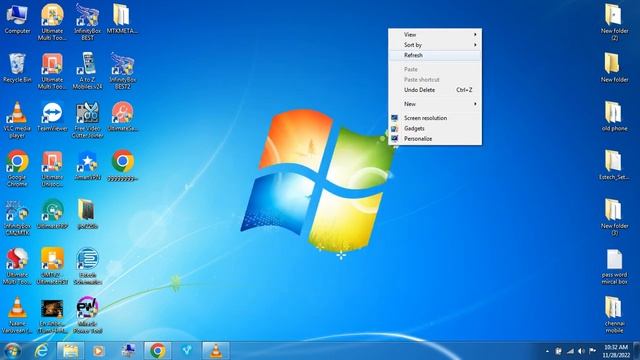Select the VLC cone video file Naane Varuvean
The height and width of the screenshot is (360, 640).
17,315
